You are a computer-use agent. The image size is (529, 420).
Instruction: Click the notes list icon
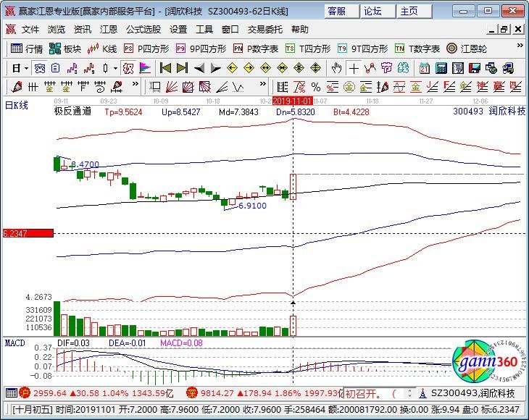pos(457,68)
